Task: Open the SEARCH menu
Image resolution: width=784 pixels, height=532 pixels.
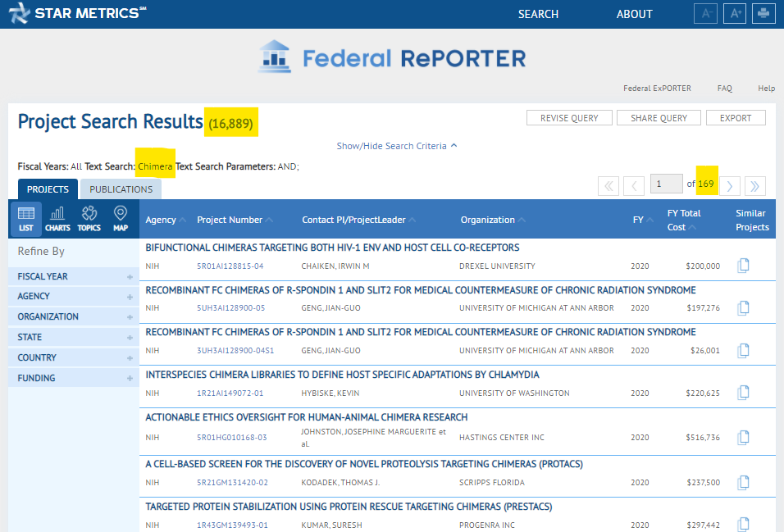Action: pos(538,14)
